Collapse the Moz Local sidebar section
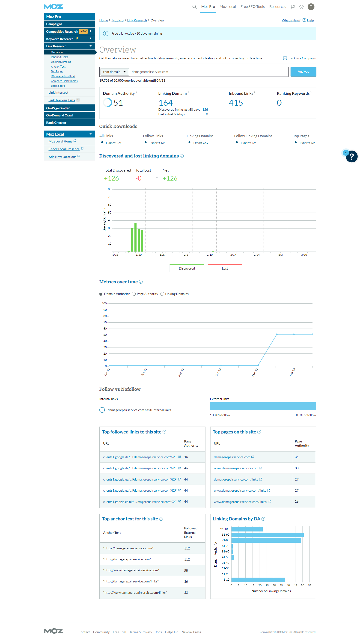 (x=90, y=134)
